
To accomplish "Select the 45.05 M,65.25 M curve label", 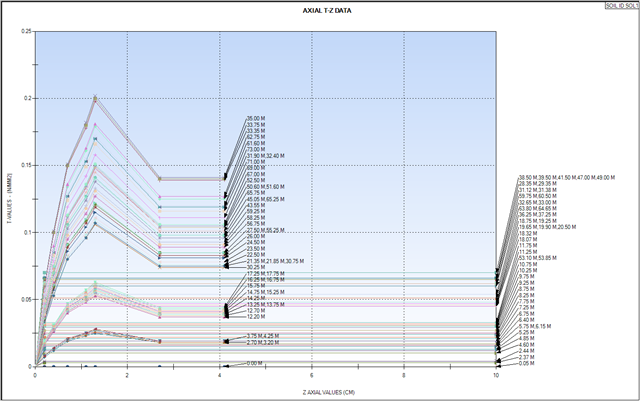I will [x=266, y=199].
